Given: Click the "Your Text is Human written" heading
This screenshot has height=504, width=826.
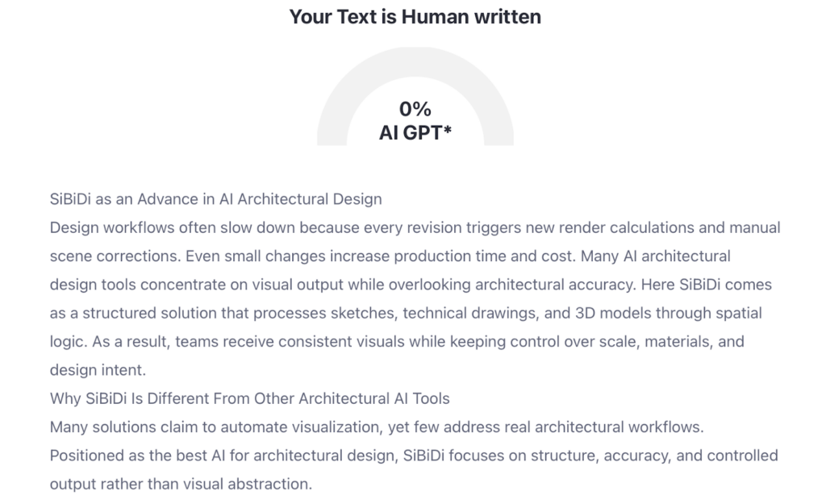Looking at the screenshot, I should pyautogui.click(x=415, y=17).
